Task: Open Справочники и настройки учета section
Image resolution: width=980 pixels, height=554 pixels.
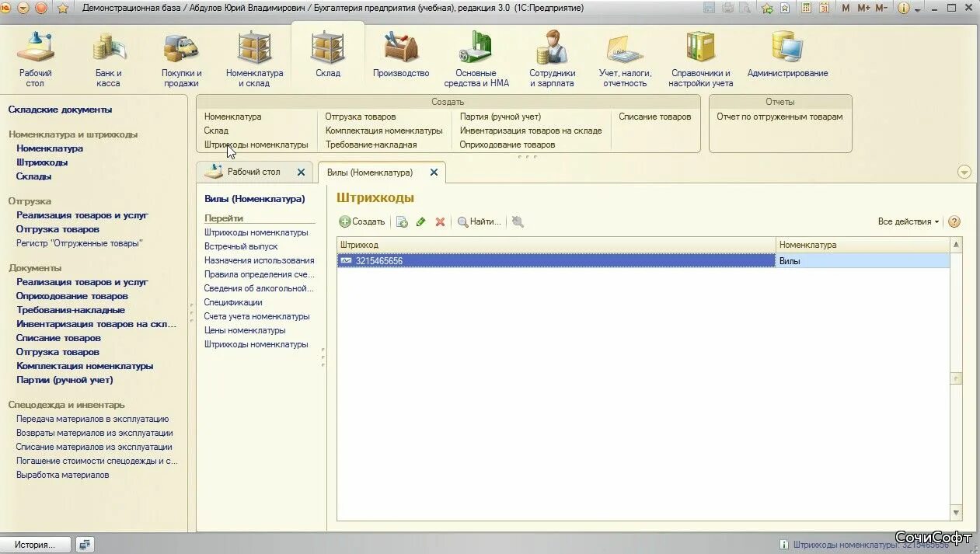Action: tap(700, 59)
